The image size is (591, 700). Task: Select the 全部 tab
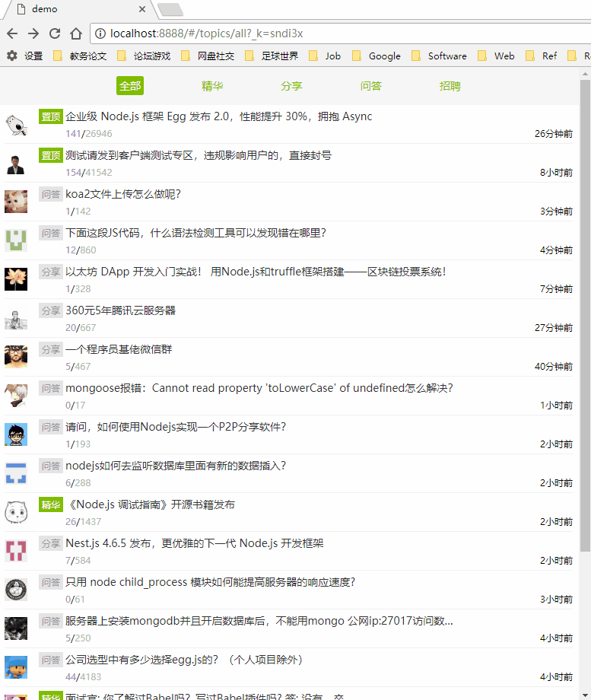pyautogui.click(x=130, y=86)
